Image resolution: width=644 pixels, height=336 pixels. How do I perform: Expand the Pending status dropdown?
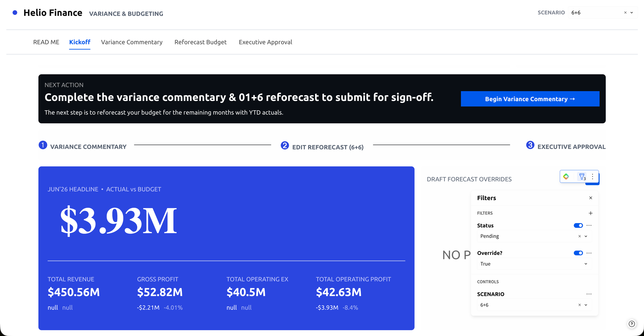(585, 236)
